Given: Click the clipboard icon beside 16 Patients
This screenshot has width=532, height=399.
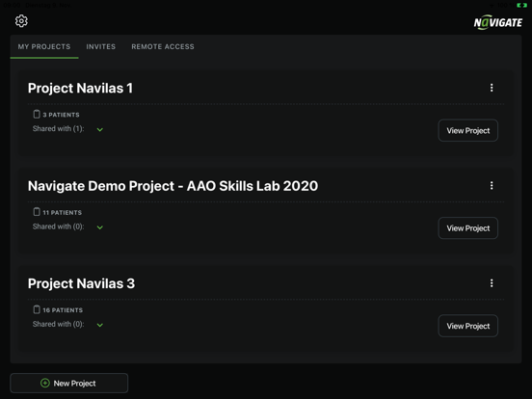Looking at the screenshot, I should pos(37,309).
